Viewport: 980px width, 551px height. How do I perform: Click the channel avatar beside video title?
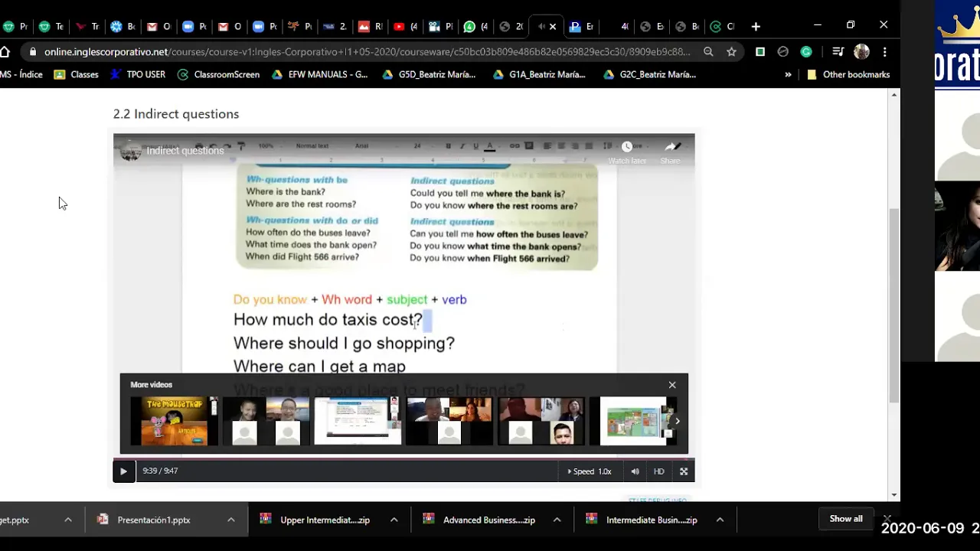coord(131,151)
